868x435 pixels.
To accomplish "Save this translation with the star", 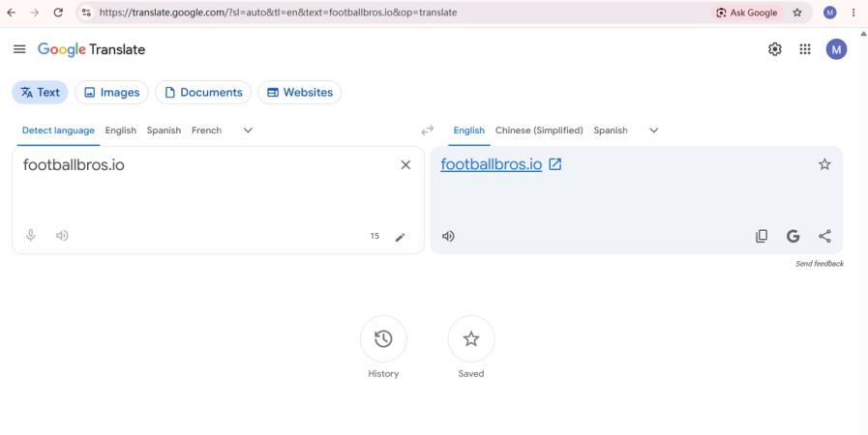I will [824, 164].
